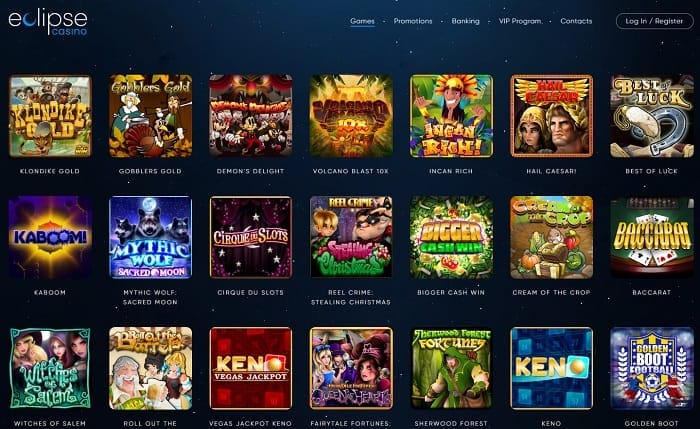
Task: Click the Log In / Register button
Action: (x=654, y=21)
